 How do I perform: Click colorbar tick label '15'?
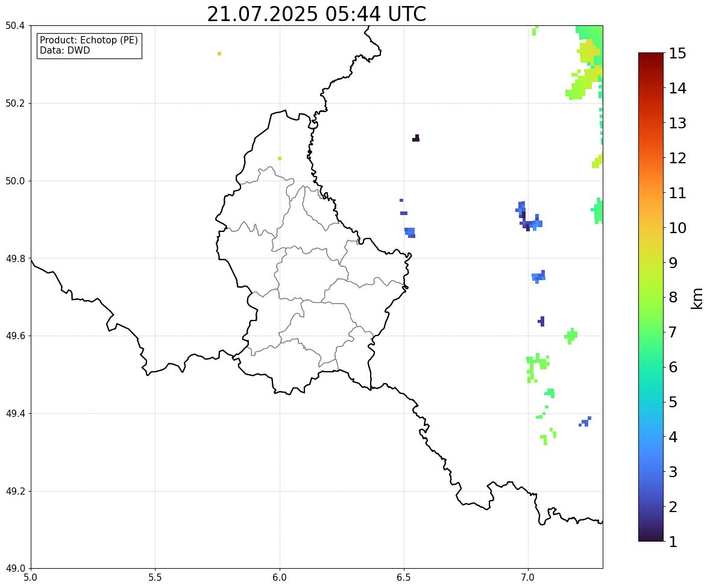click(677, 54)
